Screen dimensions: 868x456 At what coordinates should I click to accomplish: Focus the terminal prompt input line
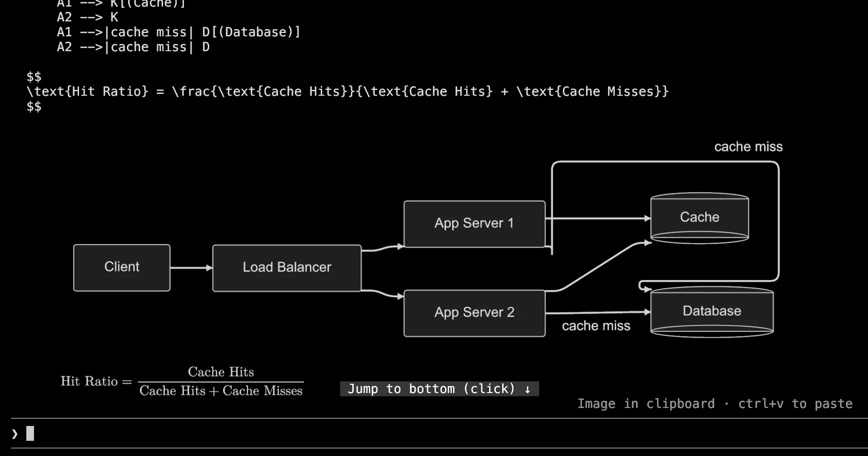pyautogui.click(x=439, y=433)
